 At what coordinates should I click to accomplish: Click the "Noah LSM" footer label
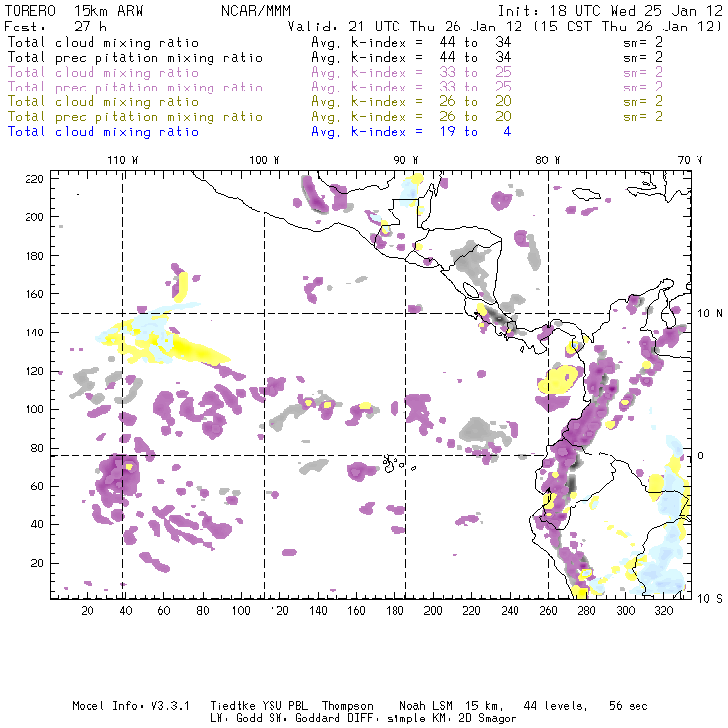click(426, 706)
